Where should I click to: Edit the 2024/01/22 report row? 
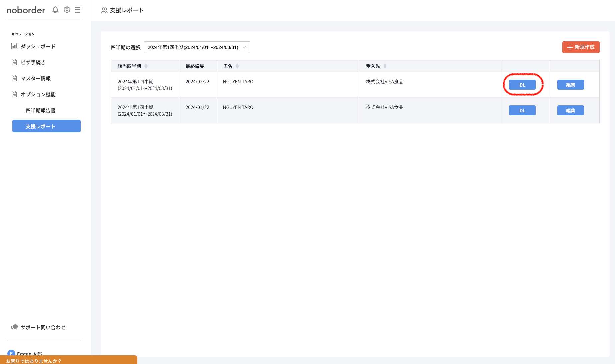click(x=570, y=110)
